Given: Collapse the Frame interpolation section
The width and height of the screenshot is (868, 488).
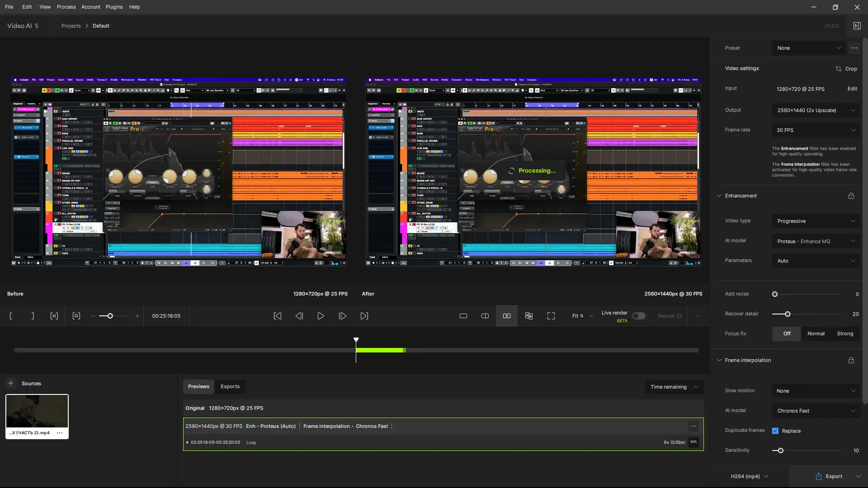Looking at the screenshot, I should pos(719,360).
